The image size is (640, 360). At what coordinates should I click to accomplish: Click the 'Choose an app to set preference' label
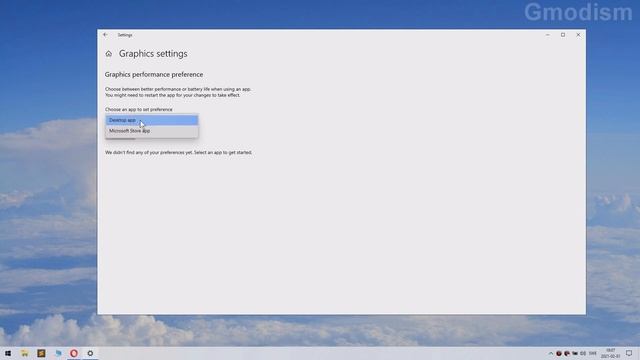(139, 109)
